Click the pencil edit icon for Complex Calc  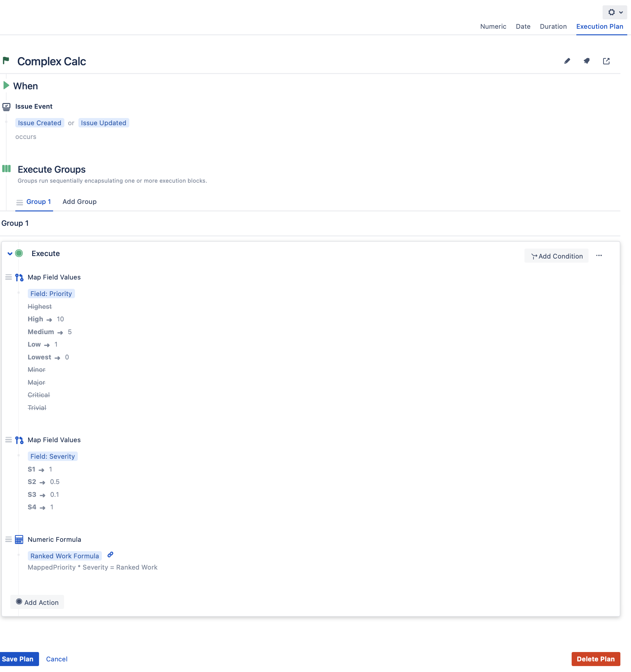click(x=567, y=61)
